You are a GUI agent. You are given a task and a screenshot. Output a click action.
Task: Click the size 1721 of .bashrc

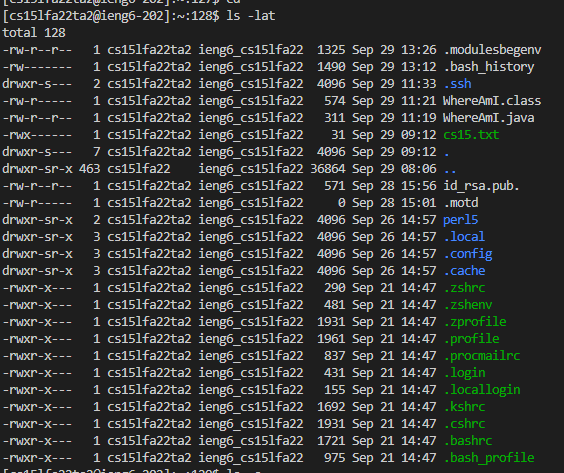(331, 441)
